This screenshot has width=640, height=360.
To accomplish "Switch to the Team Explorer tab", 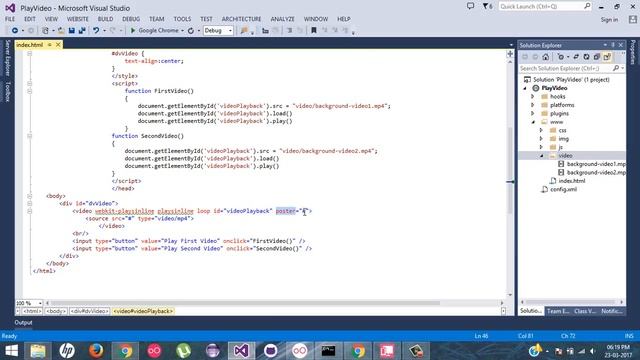I will point(558,311).
